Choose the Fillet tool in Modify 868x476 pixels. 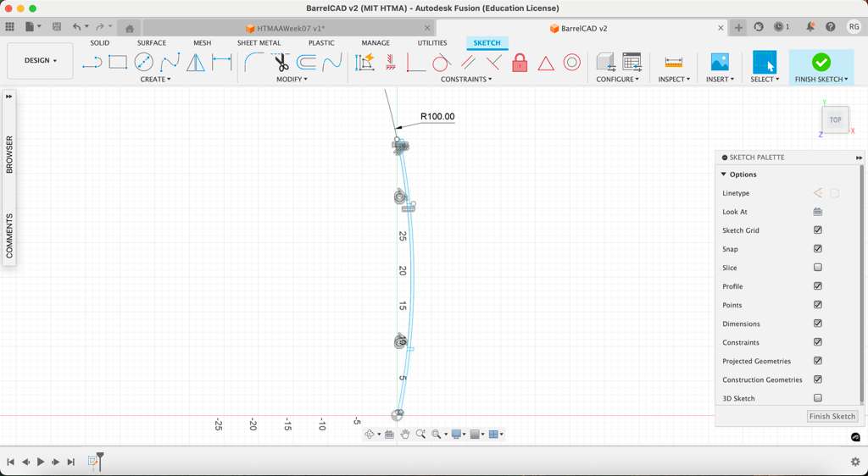pos(253,62)
